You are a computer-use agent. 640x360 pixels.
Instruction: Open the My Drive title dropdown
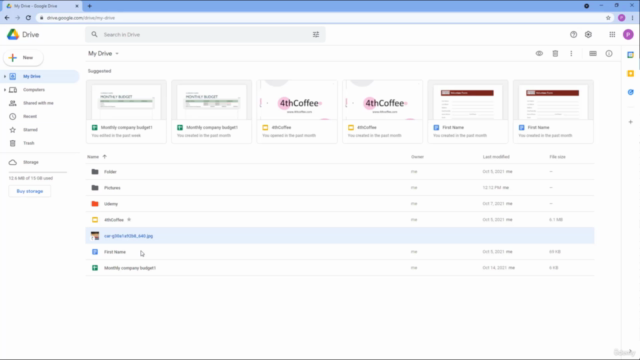[103, 53]
